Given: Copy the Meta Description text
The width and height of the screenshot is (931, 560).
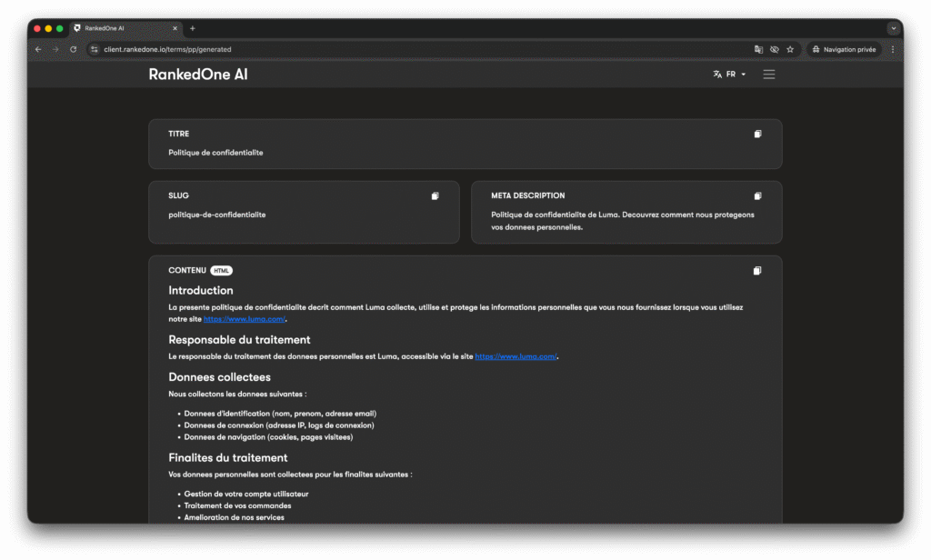Looking at the screenshot, I should click(x=757, y=196).
